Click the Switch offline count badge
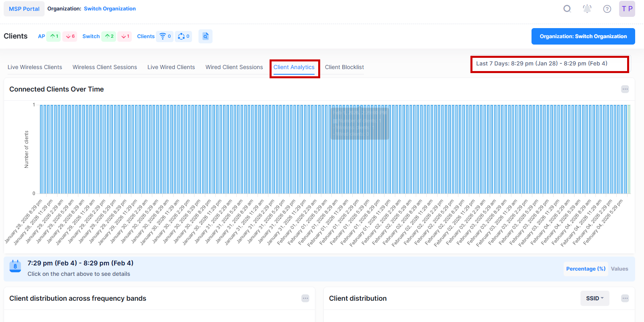This screenshot has width=644, height=322. (125, 36)
